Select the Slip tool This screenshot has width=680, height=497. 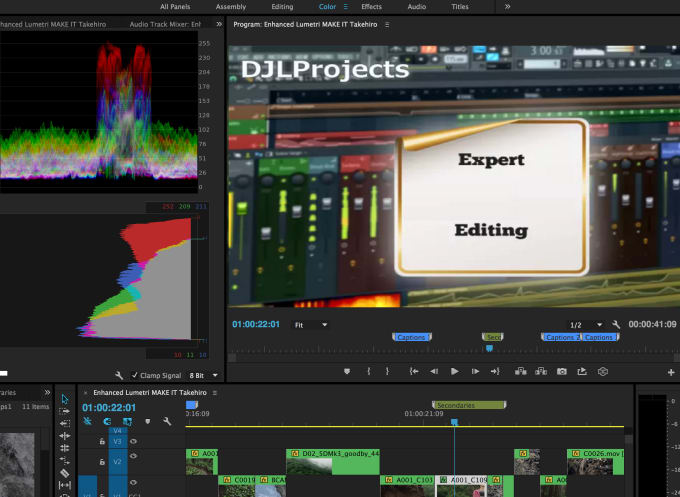click(x=65, y=485)
